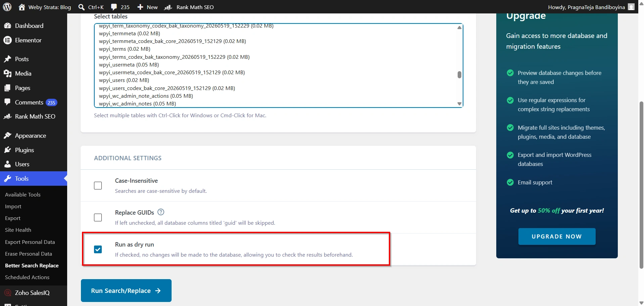Click the search magnifier icon in admin bar

81,7
